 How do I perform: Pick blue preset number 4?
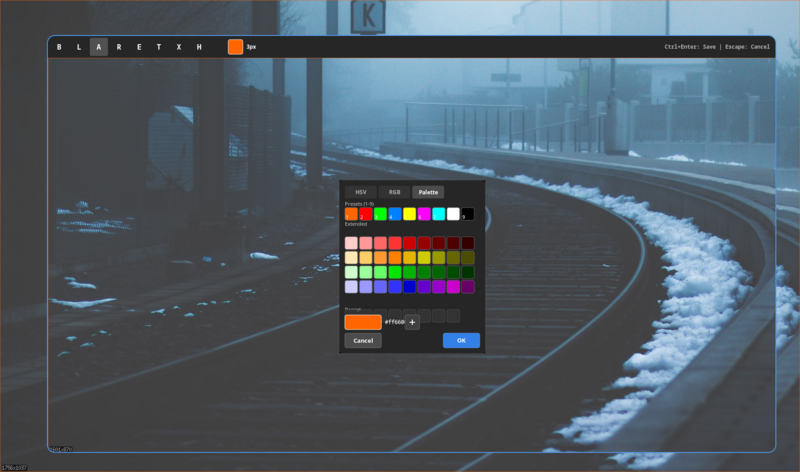tap(395, 214)
